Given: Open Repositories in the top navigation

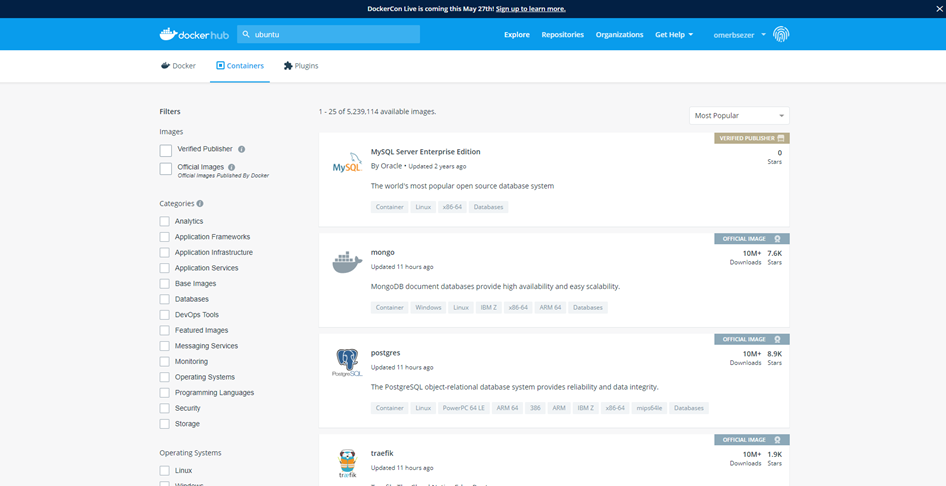Looking at the screenshot, I should point(563,34).
